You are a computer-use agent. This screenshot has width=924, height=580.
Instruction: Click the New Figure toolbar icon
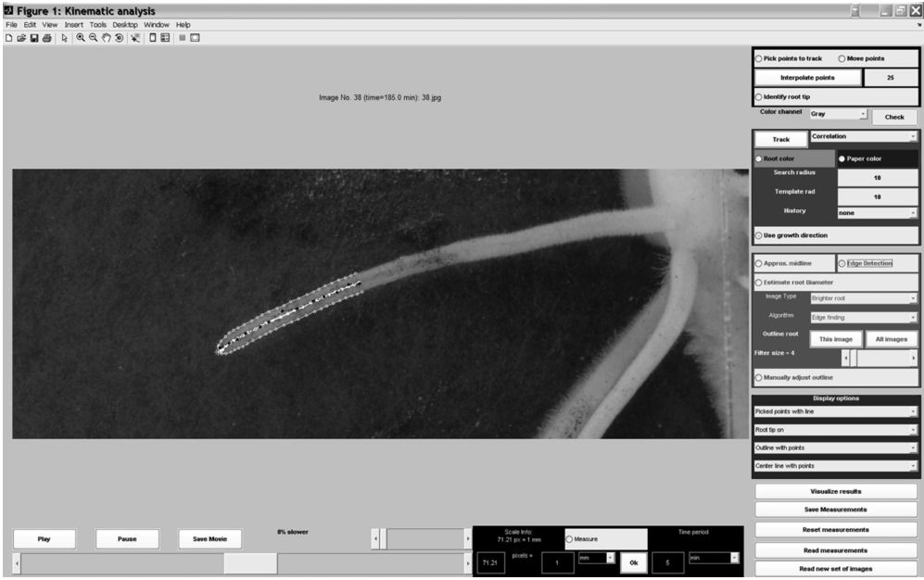(x=9, y=38)
